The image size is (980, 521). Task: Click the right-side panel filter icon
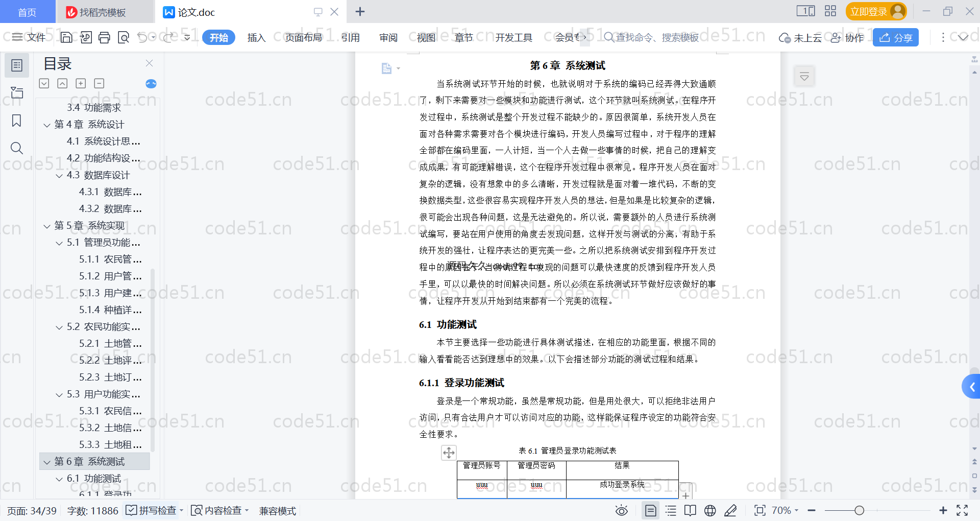tap(804, 77)
